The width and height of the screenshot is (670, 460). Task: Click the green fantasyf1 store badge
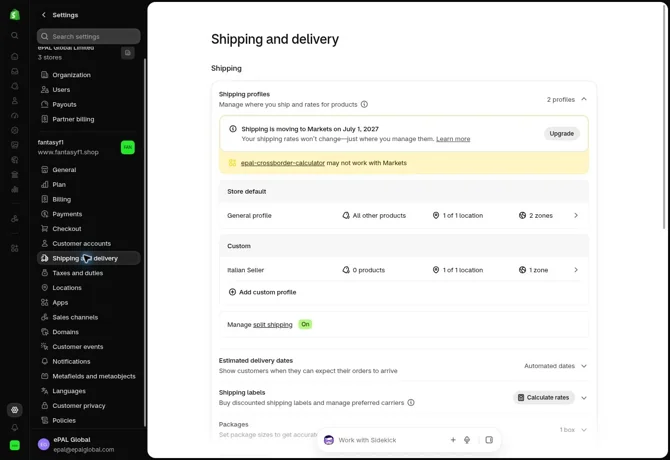(x=128, y=147)
